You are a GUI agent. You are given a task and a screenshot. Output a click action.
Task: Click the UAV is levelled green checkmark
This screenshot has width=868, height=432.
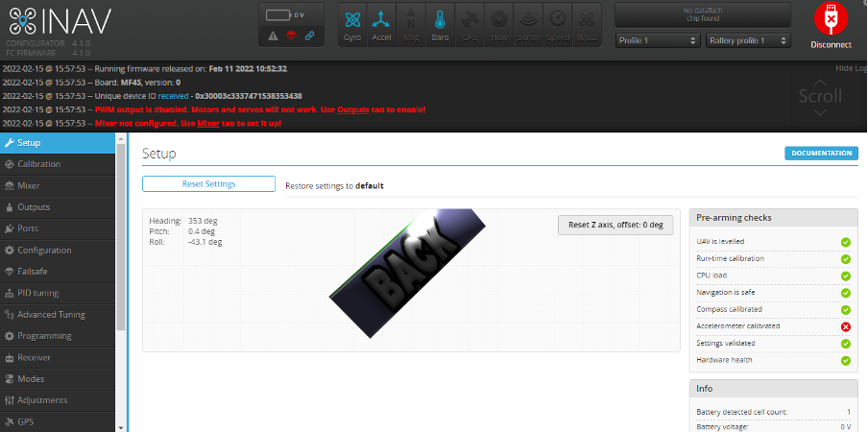[x=846, y=242]
